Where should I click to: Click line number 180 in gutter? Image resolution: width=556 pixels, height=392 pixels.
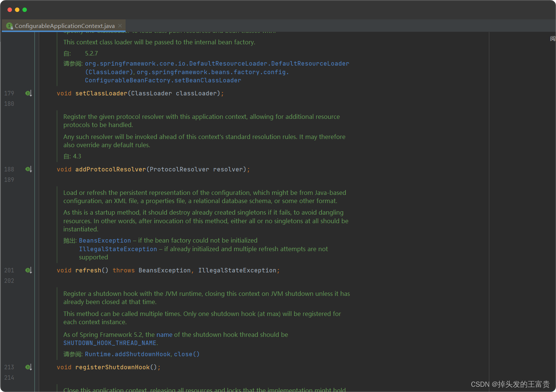click(9, 104)
